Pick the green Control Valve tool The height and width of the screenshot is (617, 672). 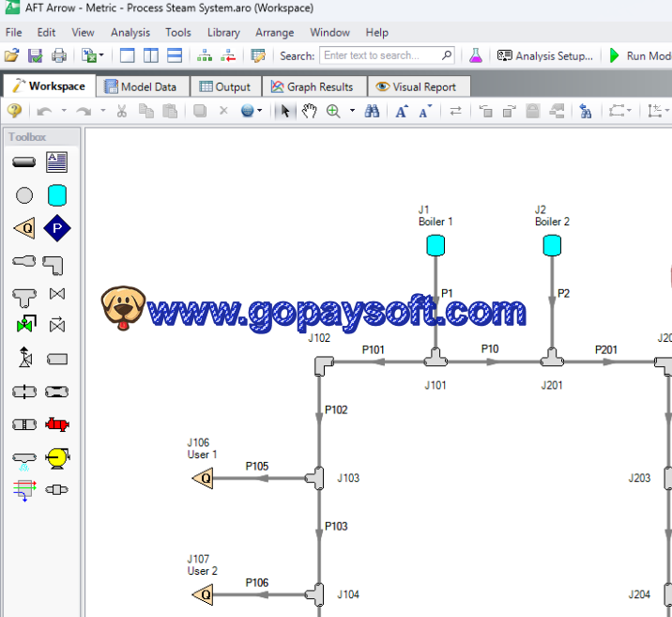(x=24, y=326)
